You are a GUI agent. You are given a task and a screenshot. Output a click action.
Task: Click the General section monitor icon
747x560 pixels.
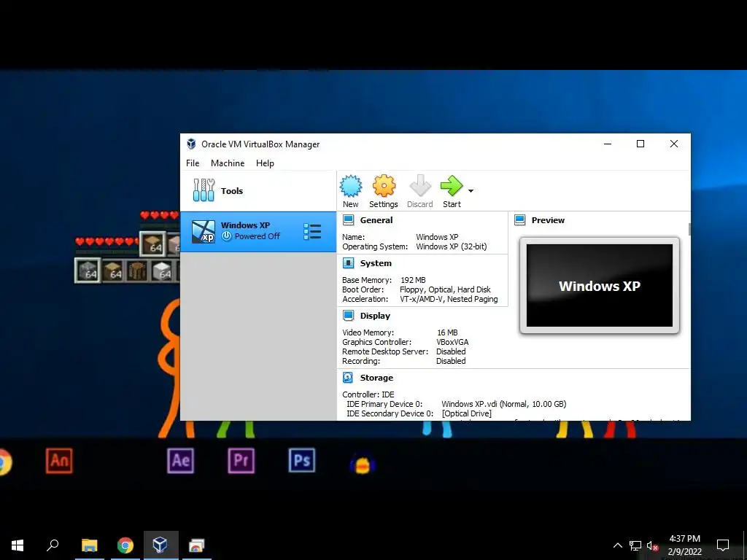348,220
